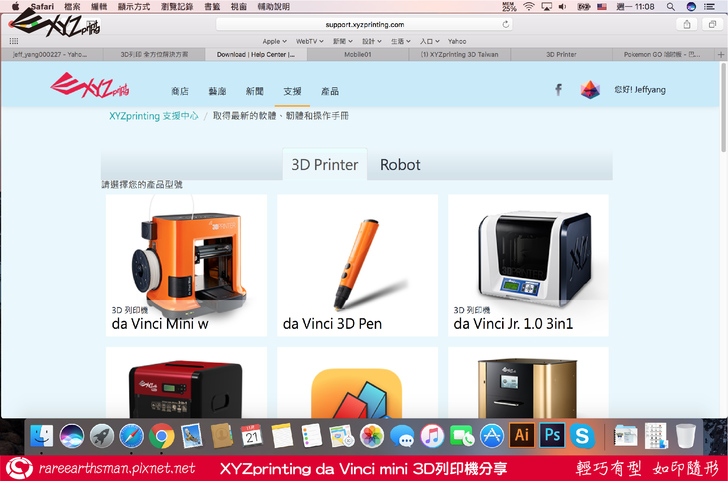Image resolution: width=728 pixels, height=481 pixels.
Task: Open the App Store icon
Action: tap(492, 436)
